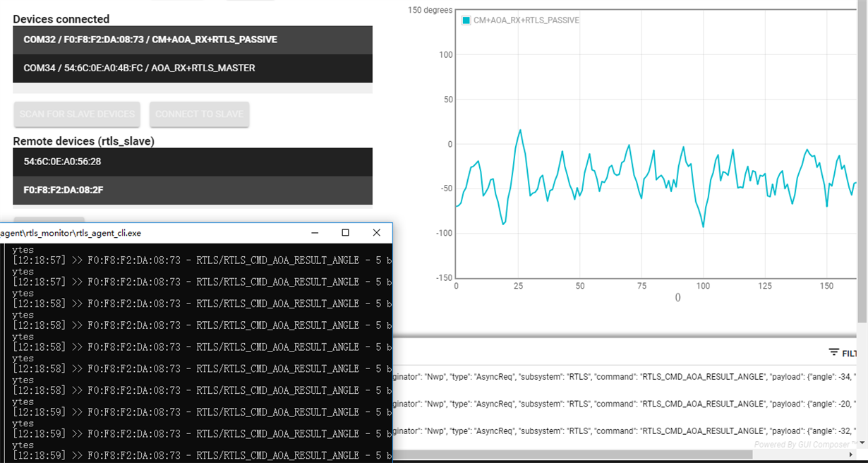Viewport: 868px width, 463px height.
Task: Maximize the rtls_agent_cli console window
Action: pyautogui.click(x=345, y=233)
